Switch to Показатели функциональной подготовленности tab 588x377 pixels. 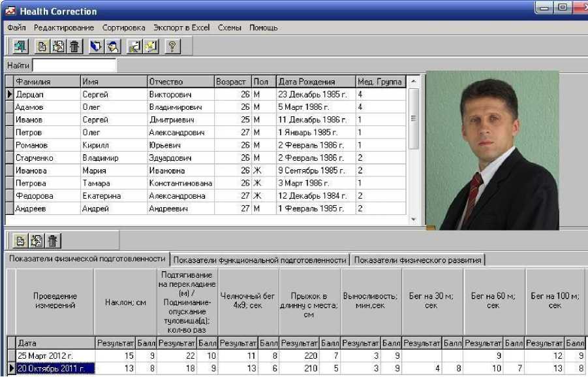pyautogui.click(x=259, y=260)
